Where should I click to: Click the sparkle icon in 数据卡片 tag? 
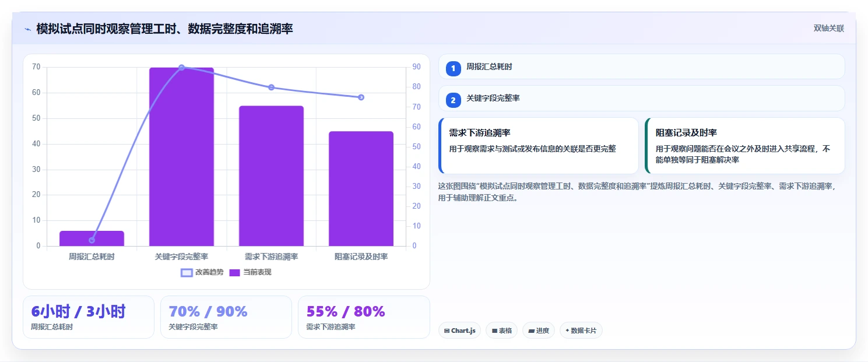click(567, 331)
